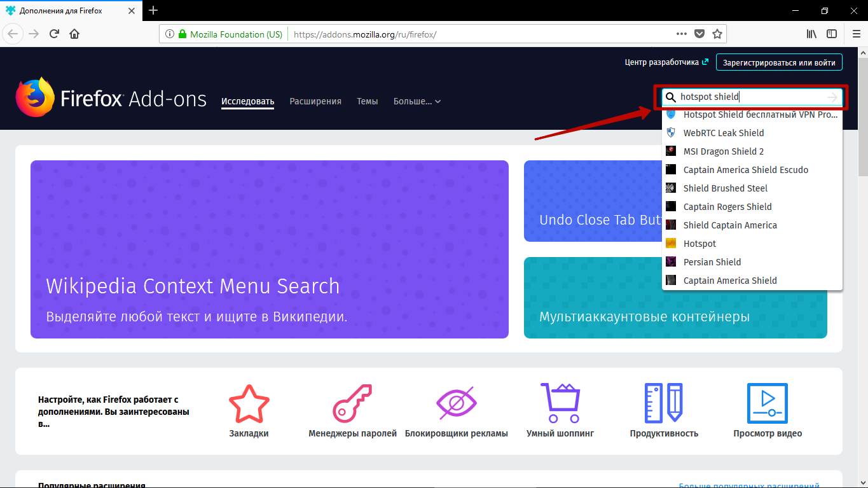Choose Captain America Shield Escudo suggestion
Image resolution: width=868 pixels, height=488 pixels.
click(x=752, y=170)
